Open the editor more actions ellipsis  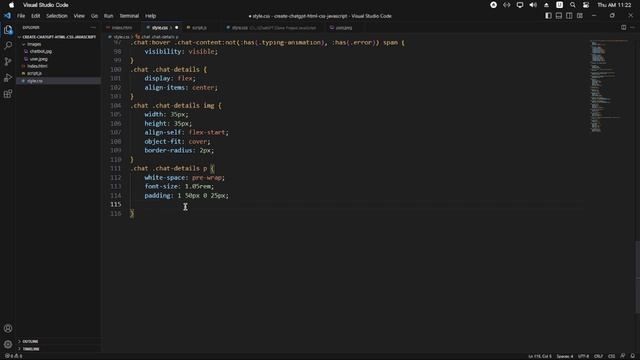(x=633, y=27)
